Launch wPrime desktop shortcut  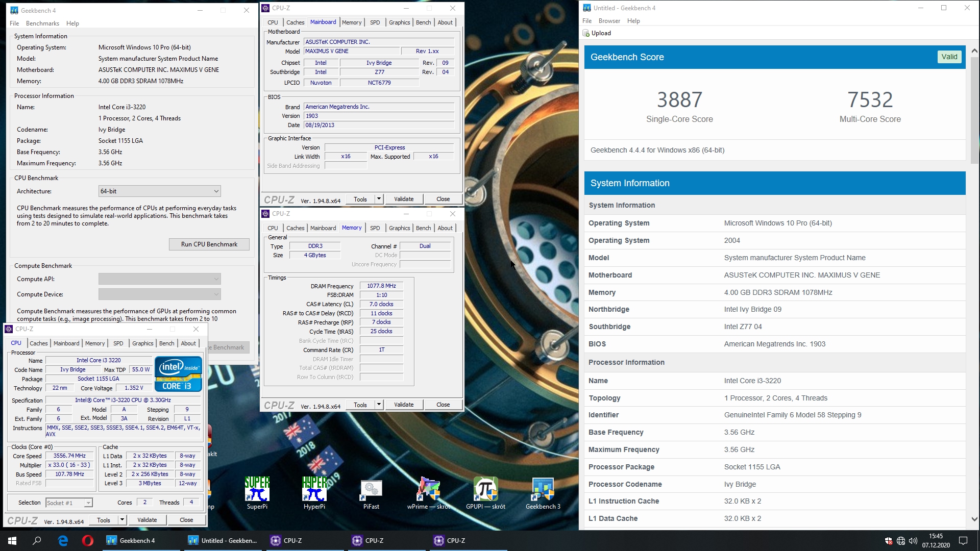coord(429,493)
